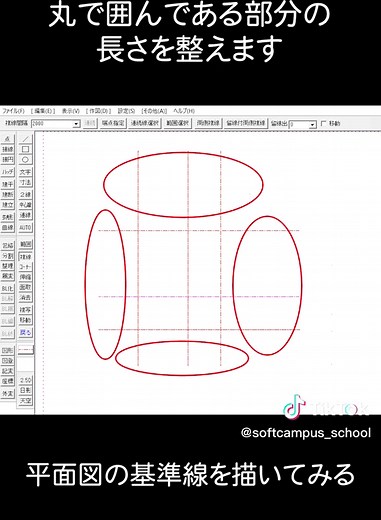
Task: Select the 伸縮 extend/trim tool
Action: click(25, 277)
